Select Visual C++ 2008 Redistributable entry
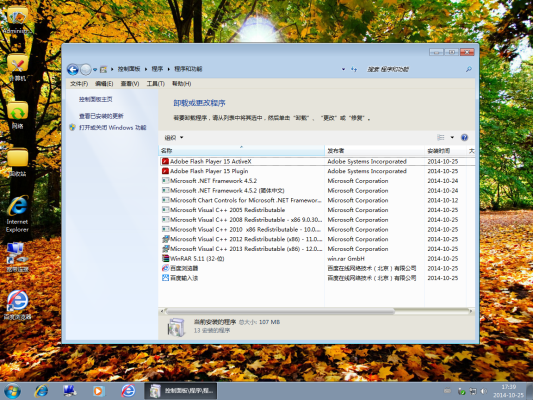533x400 pixels. (317, 220)
